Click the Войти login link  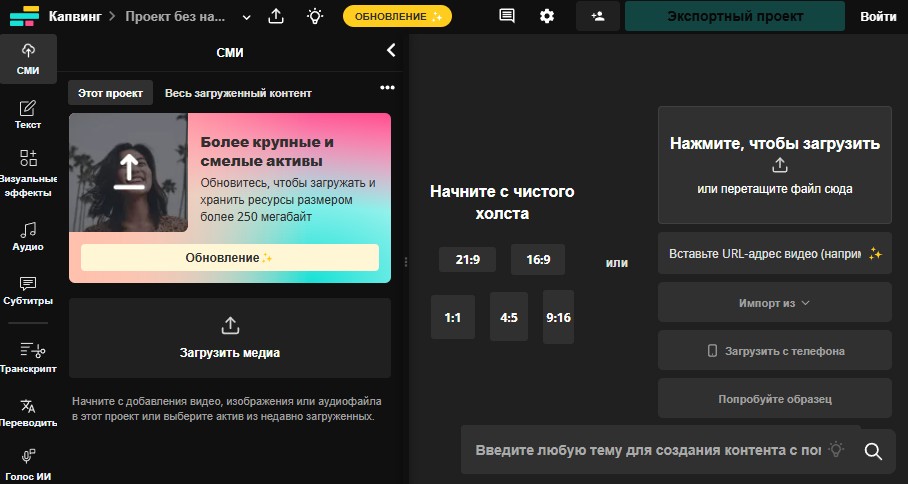(x=878, y=16)
